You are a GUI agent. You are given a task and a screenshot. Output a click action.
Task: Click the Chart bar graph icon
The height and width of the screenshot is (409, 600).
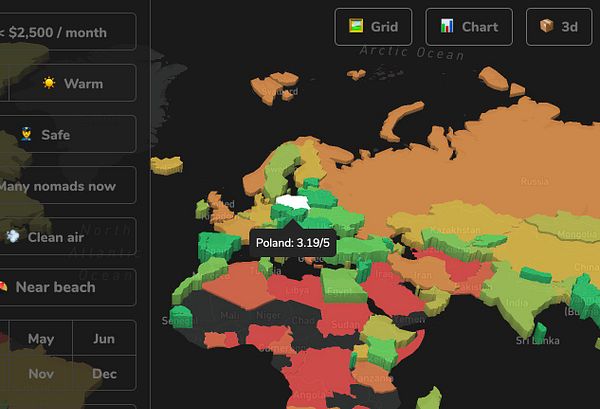coord(447,26)
